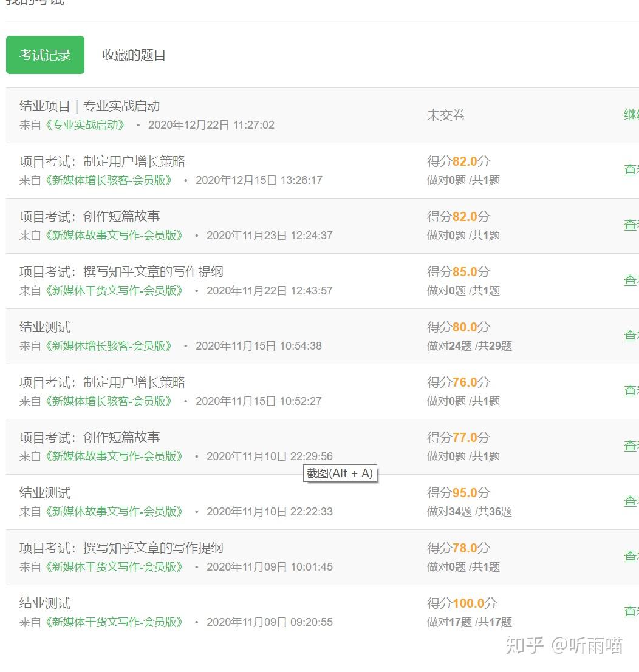Viewport: 639px width, 672px height.
Task: View the 结业测试 result scoring 80.0分
Action: (x=631, y=336)
